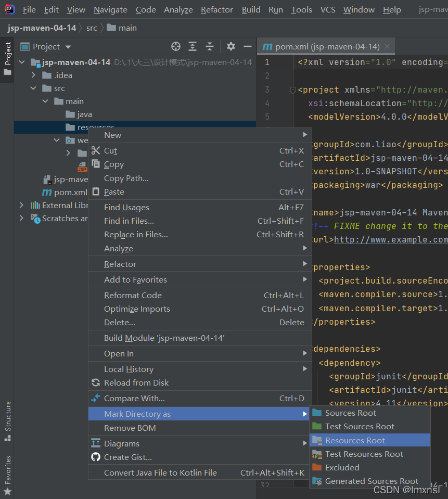Click the Diagrams icon
448x499 pixels.
click(x=96, y=443)
